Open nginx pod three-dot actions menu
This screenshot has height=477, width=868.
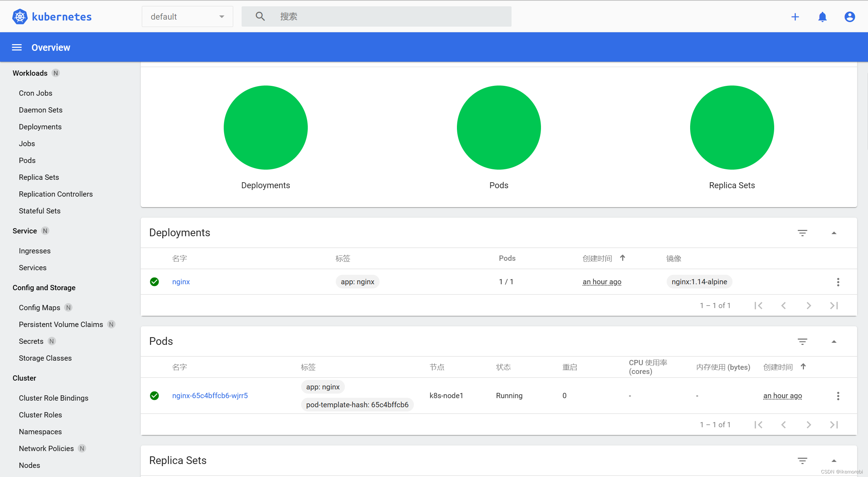coord(838,396)
